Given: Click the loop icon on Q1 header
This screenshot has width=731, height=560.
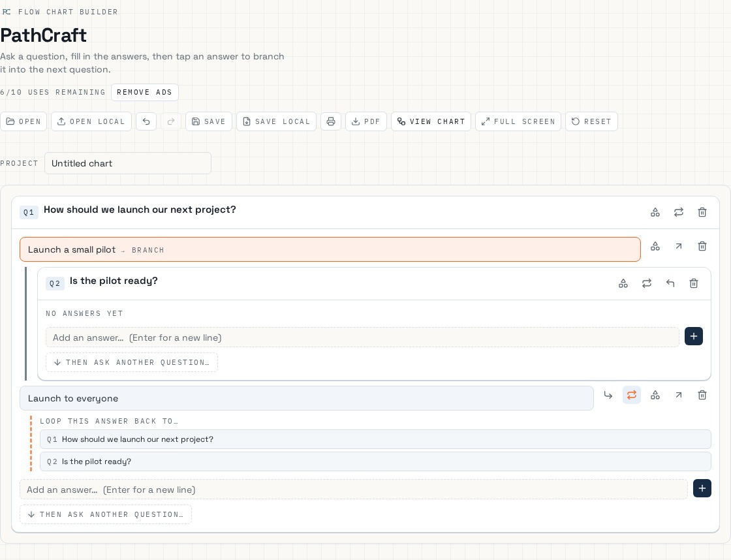Looking at the screenshot, I should pyautogui.click(x=679, y=212).
